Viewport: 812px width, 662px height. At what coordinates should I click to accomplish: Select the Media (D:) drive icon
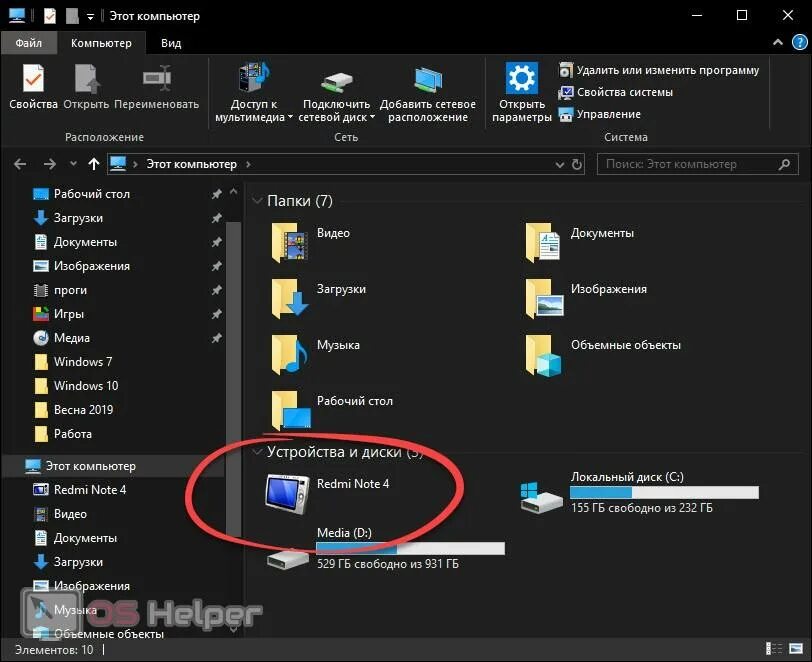288,559
